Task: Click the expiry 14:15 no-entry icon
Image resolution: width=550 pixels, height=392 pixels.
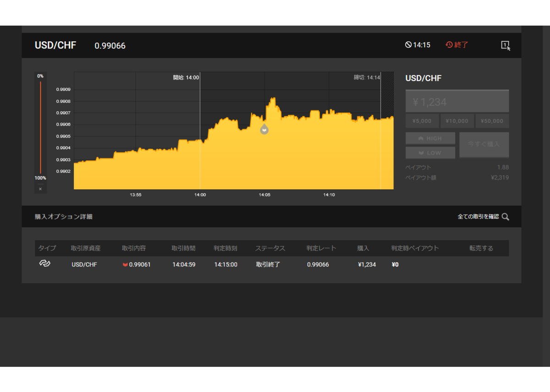Action: pos(408,45)
